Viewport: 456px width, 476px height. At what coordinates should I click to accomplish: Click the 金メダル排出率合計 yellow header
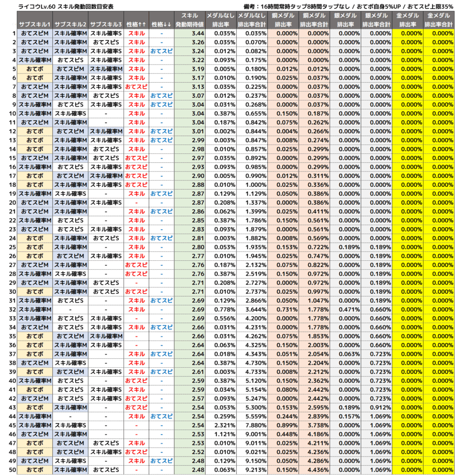[x=438, y=20]
